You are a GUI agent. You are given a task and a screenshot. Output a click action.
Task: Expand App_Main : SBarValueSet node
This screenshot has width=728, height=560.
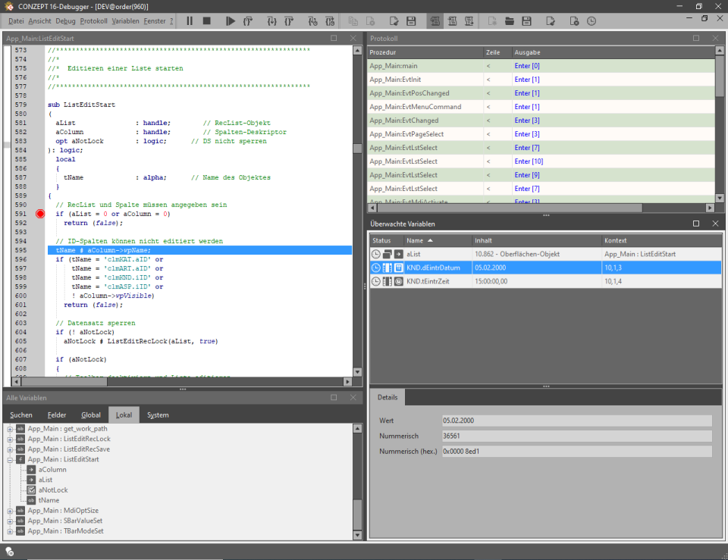[x=10, y=521]
